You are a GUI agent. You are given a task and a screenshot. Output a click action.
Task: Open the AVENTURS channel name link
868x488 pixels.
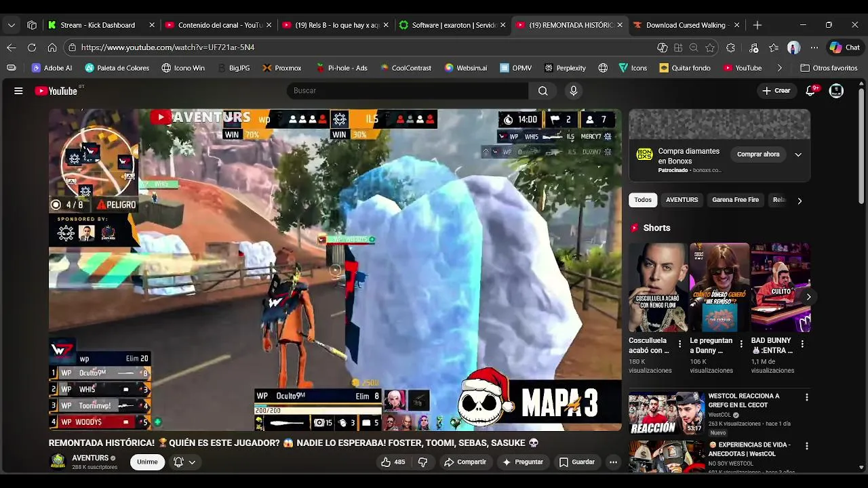[x=90, y=458]
